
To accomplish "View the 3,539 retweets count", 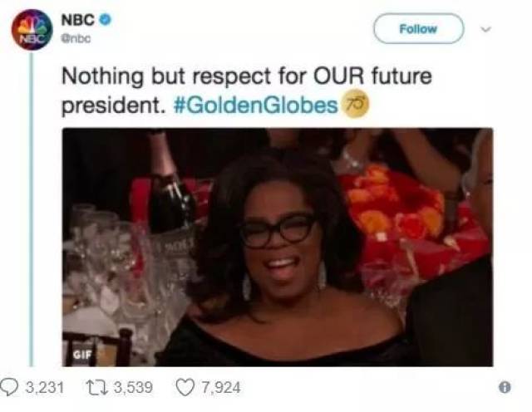I will (133, 387).
